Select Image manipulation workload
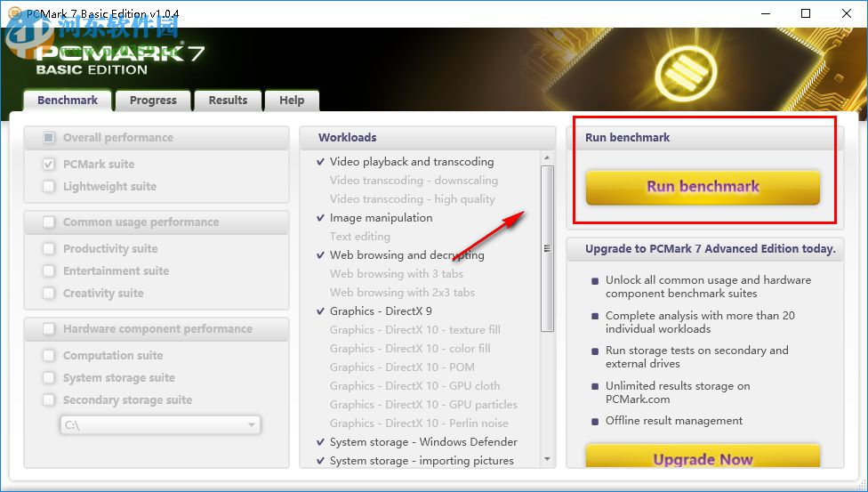 (381, 218)
